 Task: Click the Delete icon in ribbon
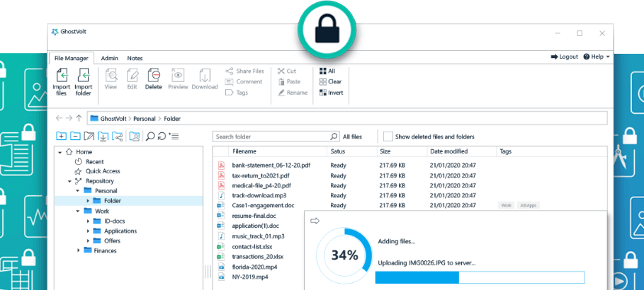[x=154, y=76]
